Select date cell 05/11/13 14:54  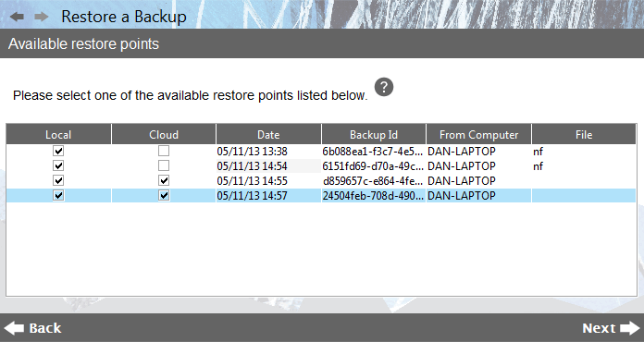pos(268,166)
